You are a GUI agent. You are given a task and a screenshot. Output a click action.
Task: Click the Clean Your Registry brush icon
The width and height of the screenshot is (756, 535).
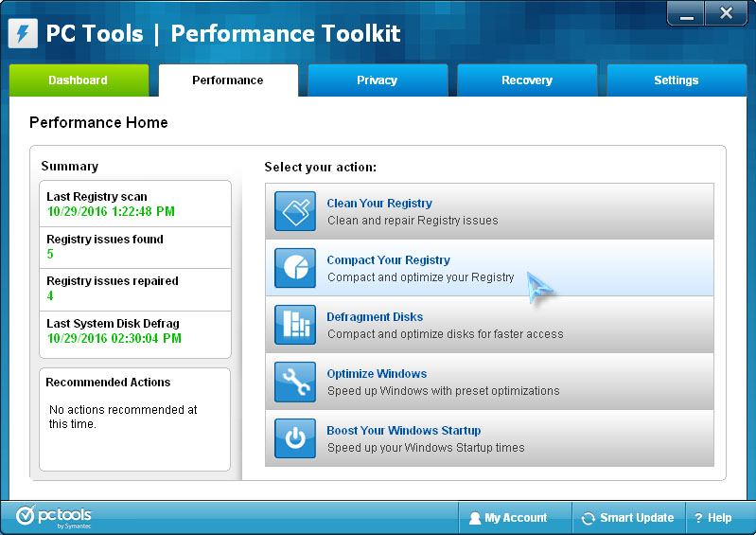[x=294, y=211]
